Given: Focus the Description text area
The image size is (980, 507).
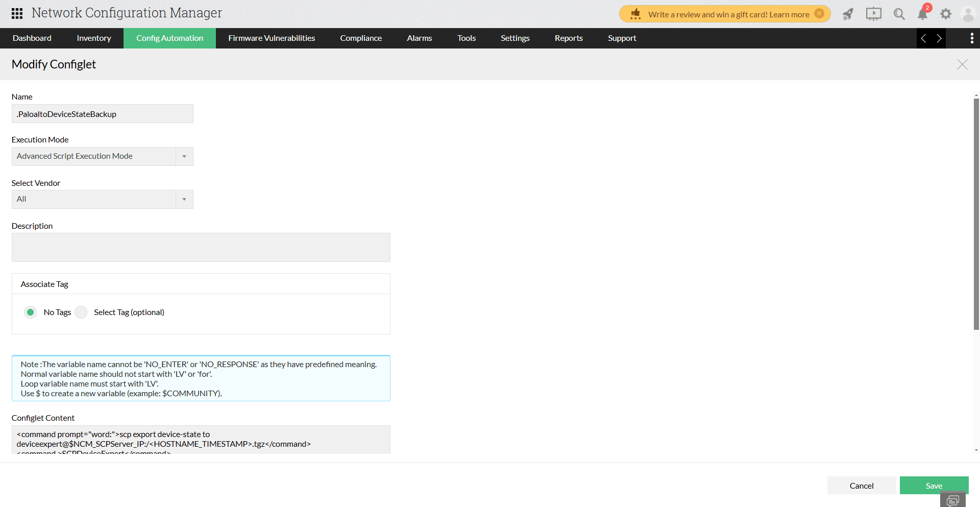Looking at the screenshot, I should (x=201, y=248).
